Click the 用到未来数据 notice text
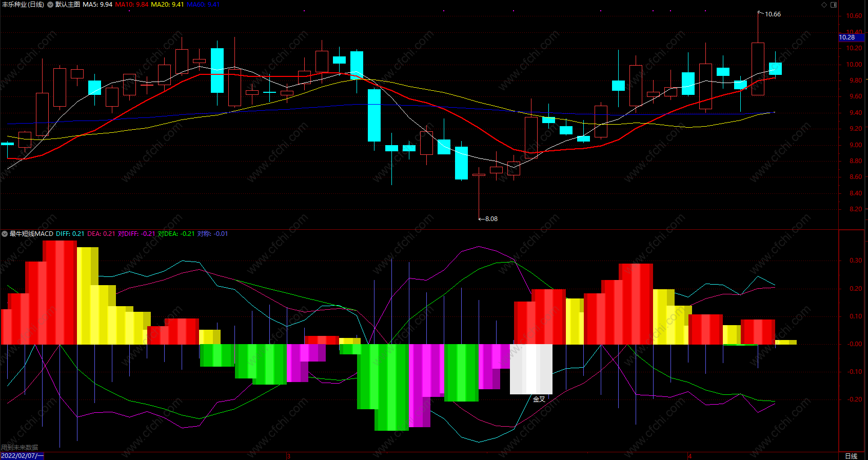This screenshot has height=460, width=868. 19,448
